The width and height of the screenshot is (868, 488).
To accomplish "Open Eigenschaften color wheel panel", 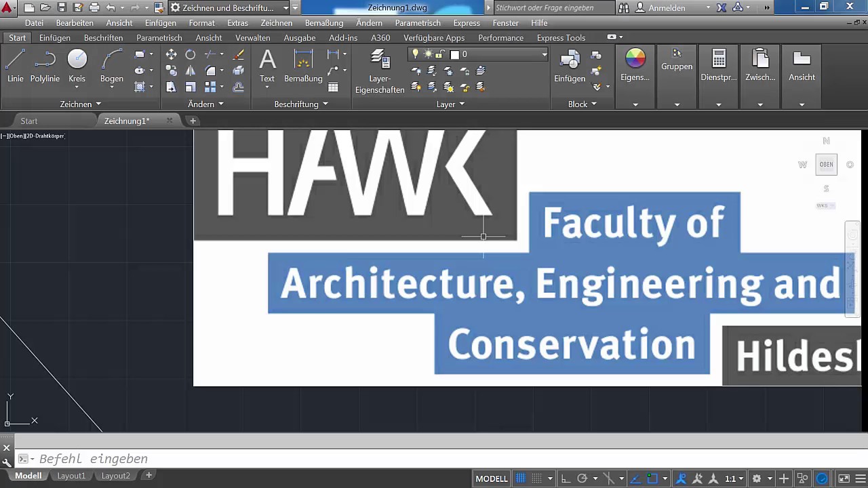I will [635, 66].
